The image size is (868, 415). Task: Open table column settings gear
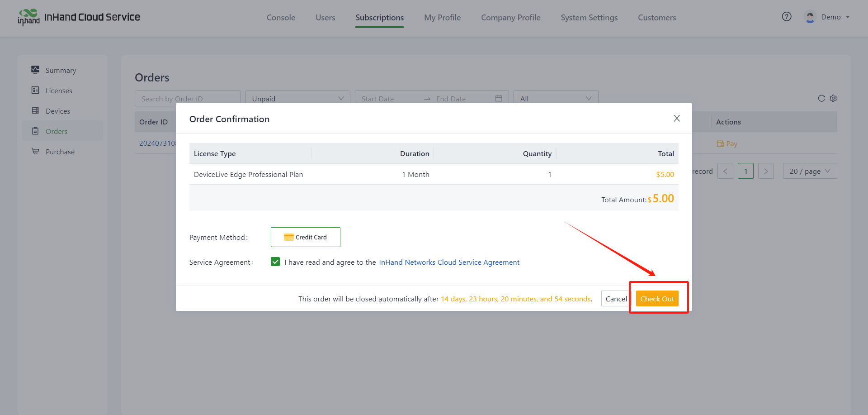tap(833, 98)
